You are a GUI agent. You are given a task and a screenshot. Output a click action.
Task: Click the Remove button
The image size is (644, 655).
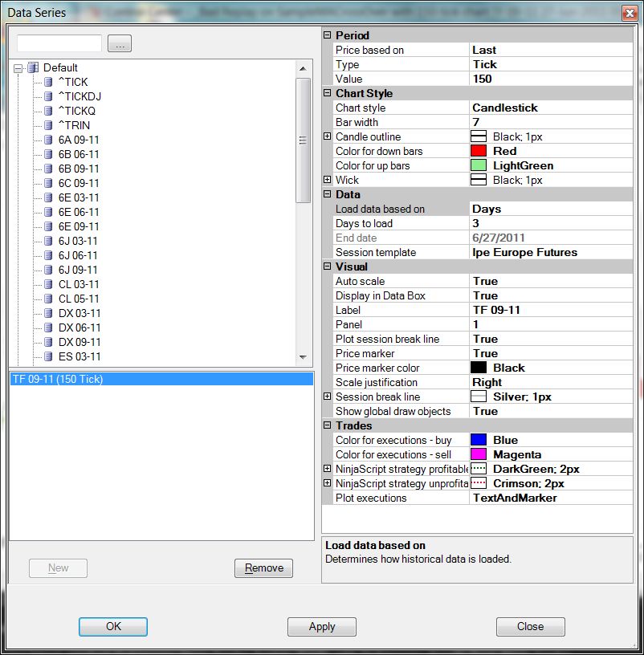[263, 568]
